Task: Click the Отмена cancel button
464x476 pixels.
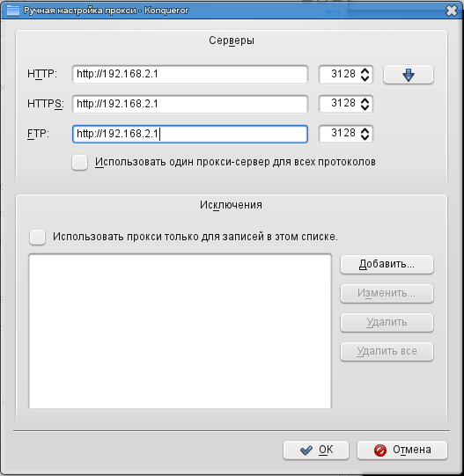Action: point(402,450)
